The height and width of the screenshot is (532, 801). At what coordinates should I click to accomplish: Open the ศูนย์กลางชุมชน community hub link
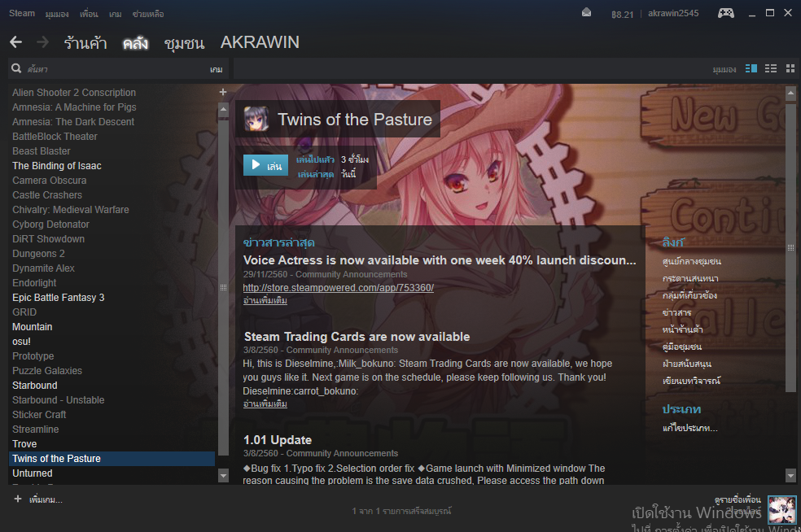692,261
